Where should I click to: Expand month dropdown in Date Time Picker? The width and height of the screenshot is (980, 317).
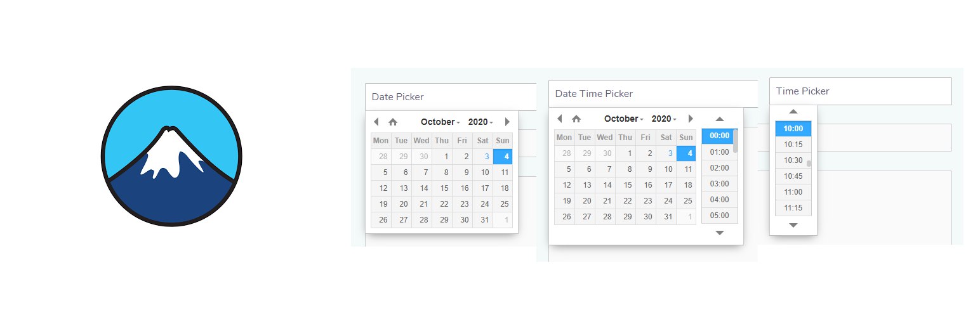[x=623, y=119]
